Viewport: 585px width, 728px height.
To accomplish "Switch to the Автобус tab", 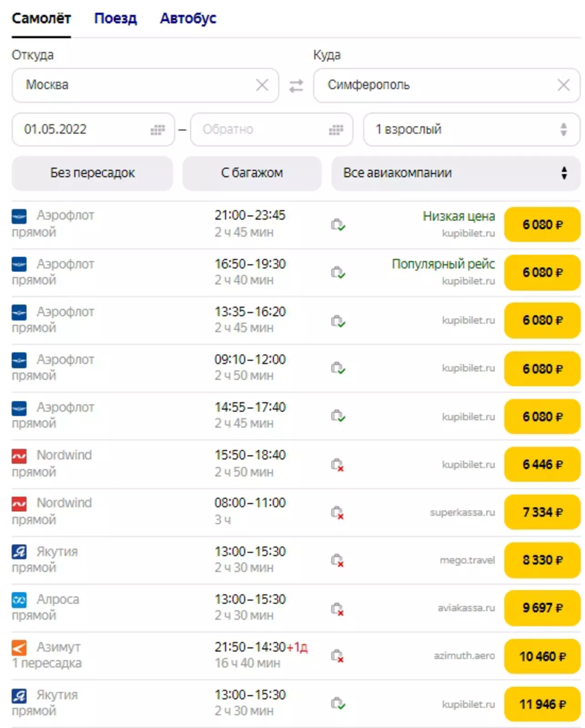I will coord(188,19).
